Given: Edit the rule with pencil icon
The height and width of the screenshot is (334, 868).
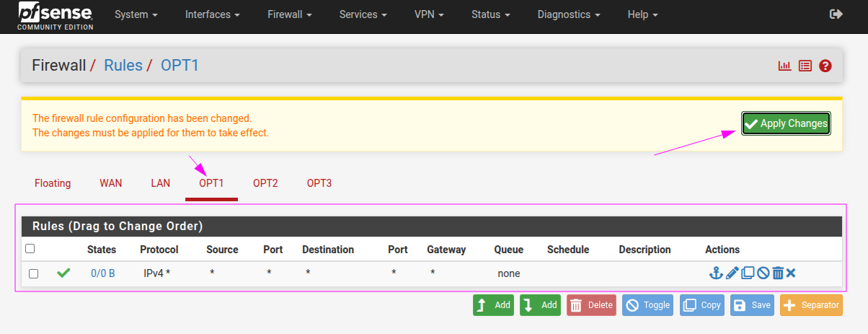Looking at the screenshot, I should point(732,273).
